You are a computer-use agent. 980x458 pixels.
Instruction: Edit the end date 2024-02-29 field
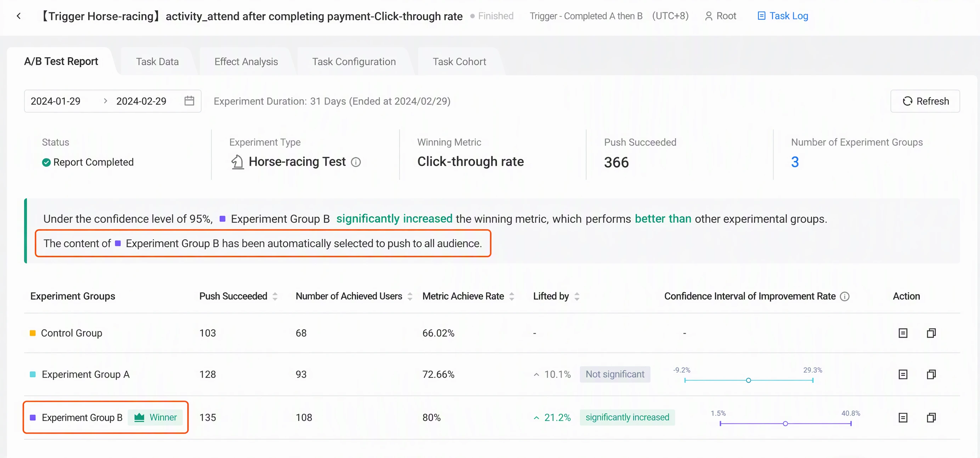[141, 101]
